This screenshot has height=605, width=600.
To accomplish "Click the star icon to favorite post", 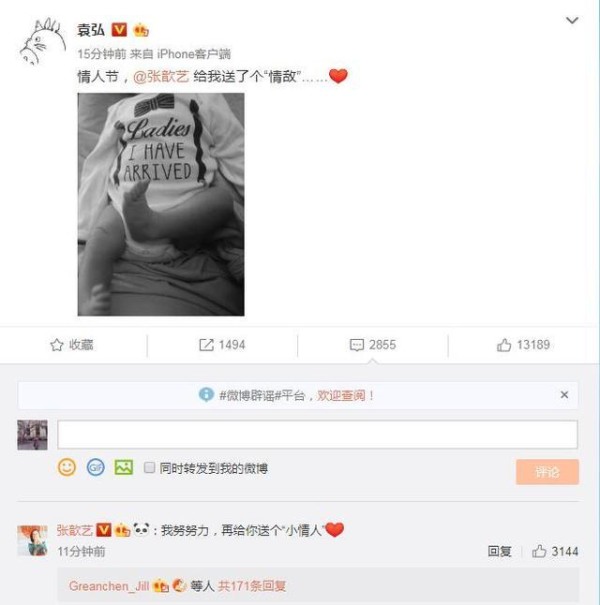I will [57, 345].
